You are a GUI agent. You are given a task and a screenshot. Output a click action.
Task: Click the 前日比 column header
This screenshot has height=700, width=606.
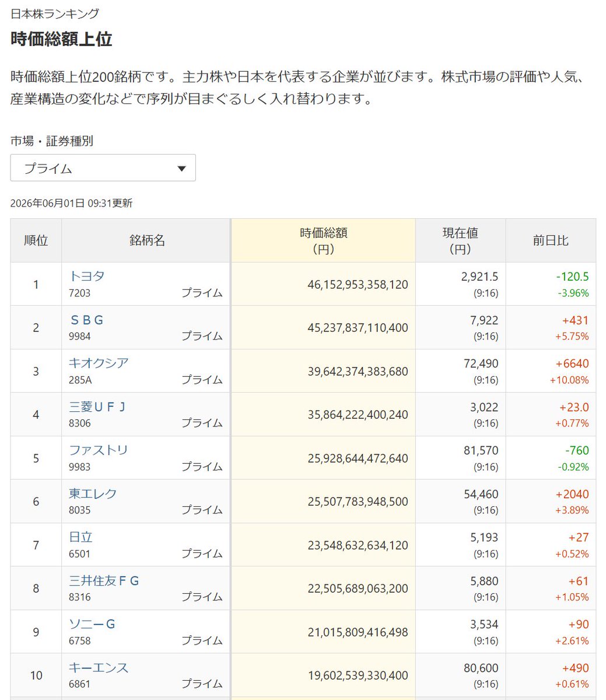coord(551,240)
